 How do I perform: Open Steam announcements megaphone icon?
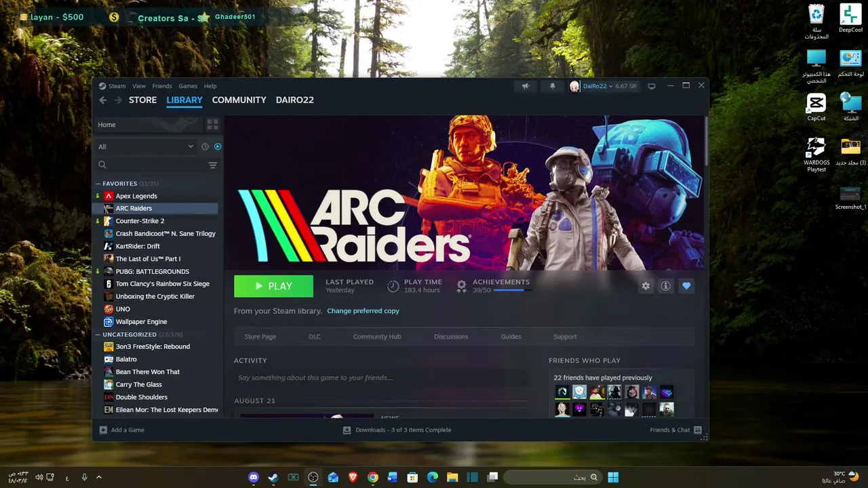[x=526, y=86]
